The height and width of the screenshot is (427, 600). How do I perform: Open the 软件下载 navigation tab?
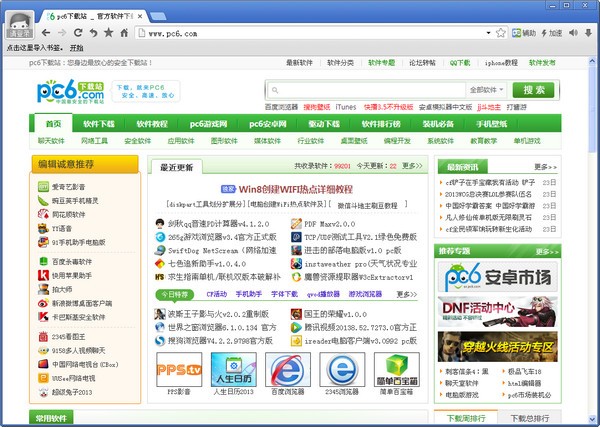pyautogui.click(x=99, y=124)
